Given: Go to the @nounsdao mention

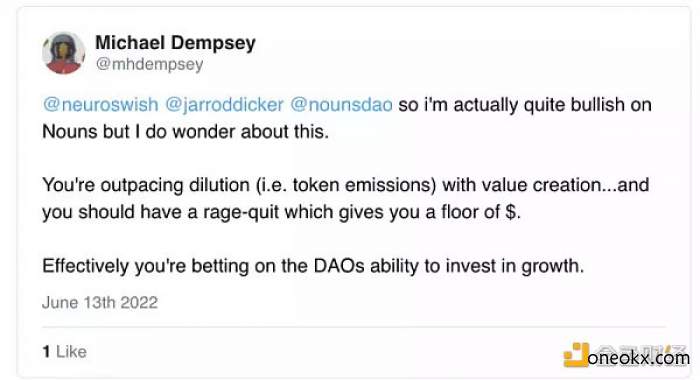Looking at the screenshot, I should click(x=342, y=104).
